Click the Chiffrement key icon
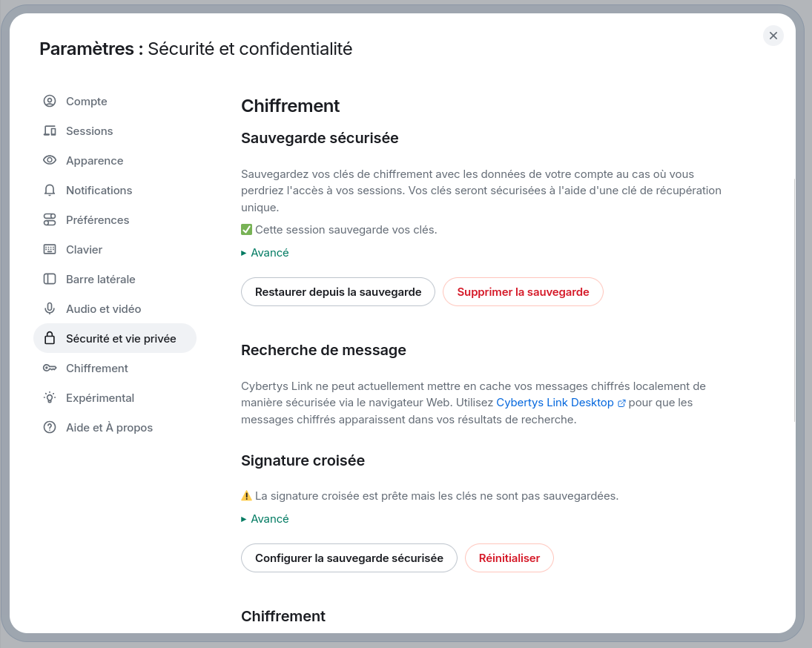 tap(49, 368)
